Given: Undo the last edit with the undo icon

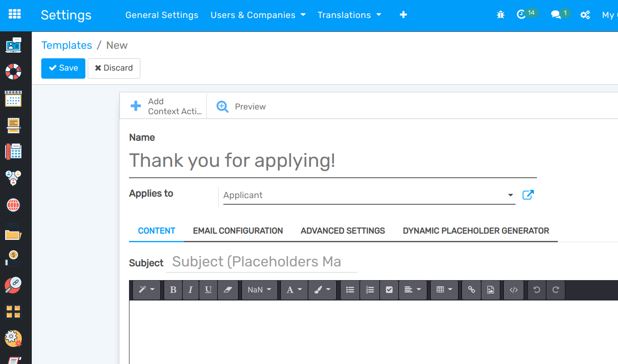Looking at the screenshot, I should click(x=536, y=290).
